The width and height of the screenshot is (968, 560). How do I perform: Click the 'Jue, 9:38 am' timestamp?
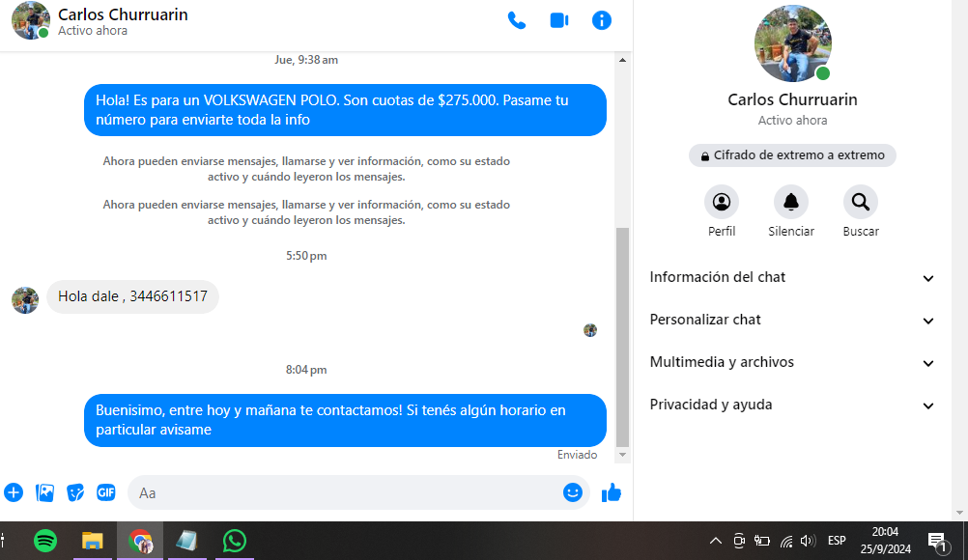(x=306, y=60)
